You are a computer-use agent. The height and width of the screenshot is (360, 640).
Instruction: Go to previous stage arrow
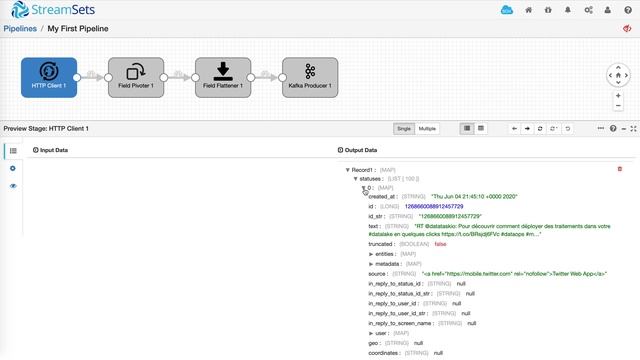click(514, 129)
